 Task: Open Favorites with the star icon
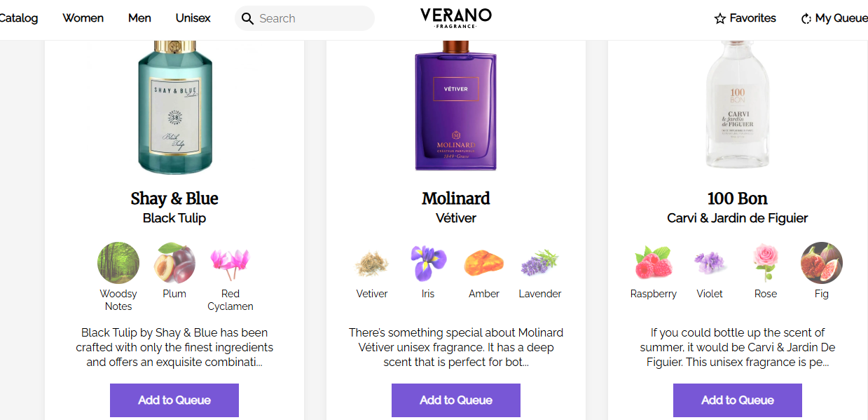(745, 18)
